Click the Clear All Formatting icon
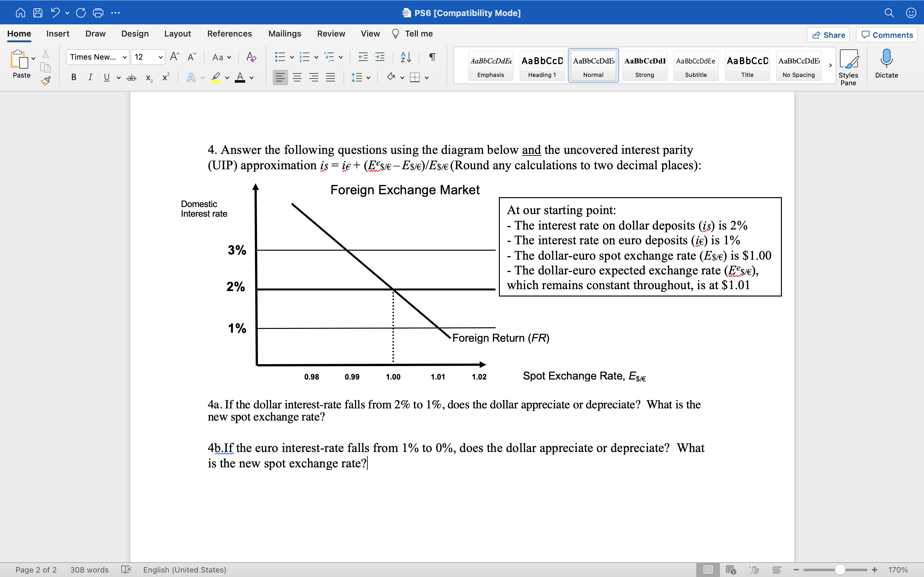The height and width of the screenshot is (577, 924). pos(251,57)
